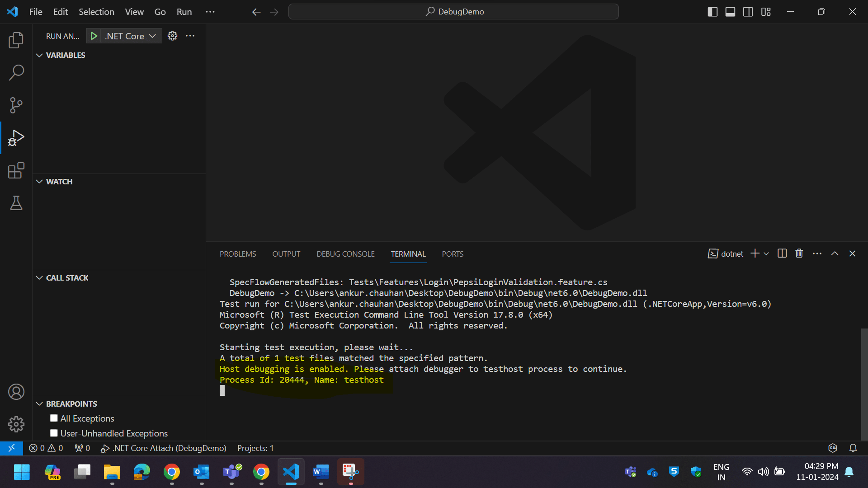The height and width of the screenshot is (488, 868).
Task: Select the TERMINAL tab
Action: point(408,254)
